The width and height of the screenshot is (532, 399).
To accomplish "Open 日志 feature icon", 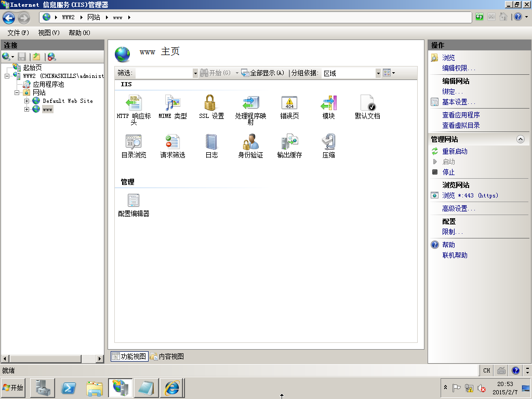I will pyautogui.click(x=211, y=142).
